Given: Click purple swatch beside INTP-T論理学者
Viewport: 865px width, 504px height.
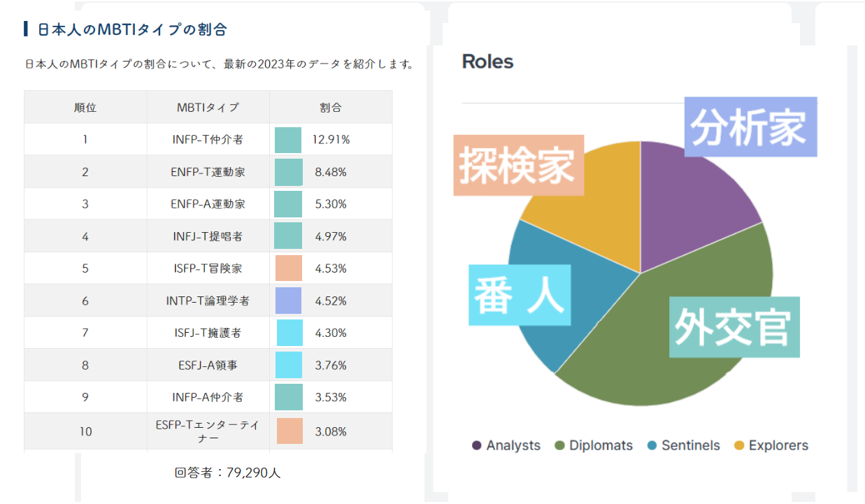Looking at the screenshot, I should [x=288, y=301].
